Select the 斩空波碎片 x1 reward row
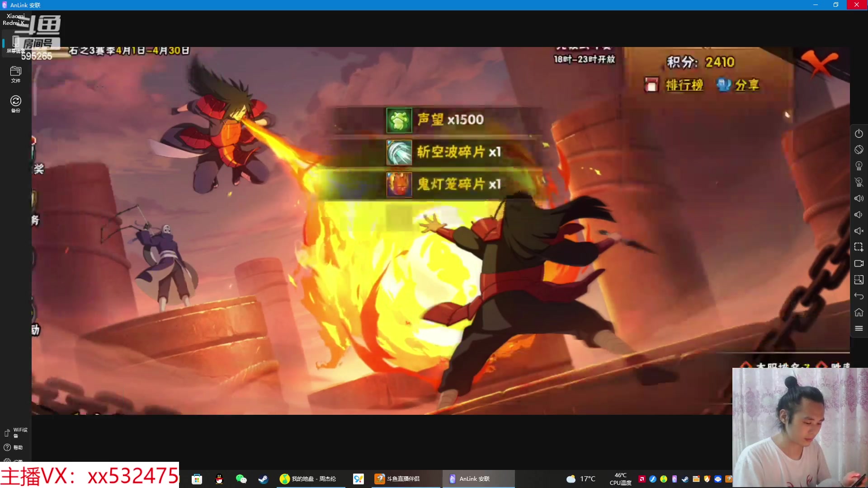This screenshot has height=488, width=868. 434,152
